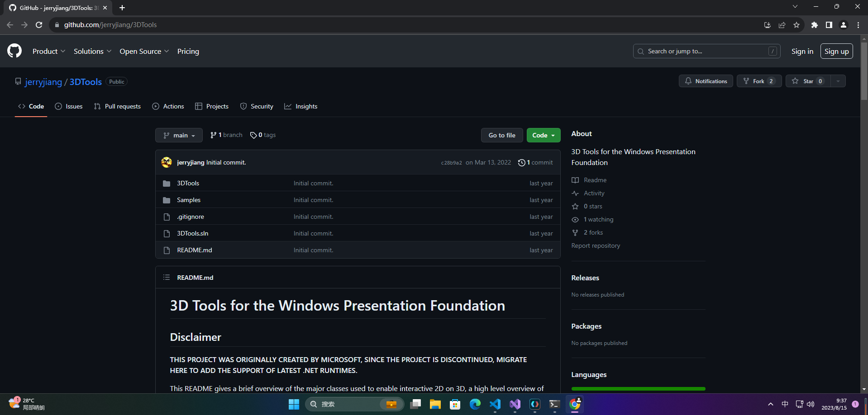
Task: Open the Releases heading link
Action: [x=585, y=278]
